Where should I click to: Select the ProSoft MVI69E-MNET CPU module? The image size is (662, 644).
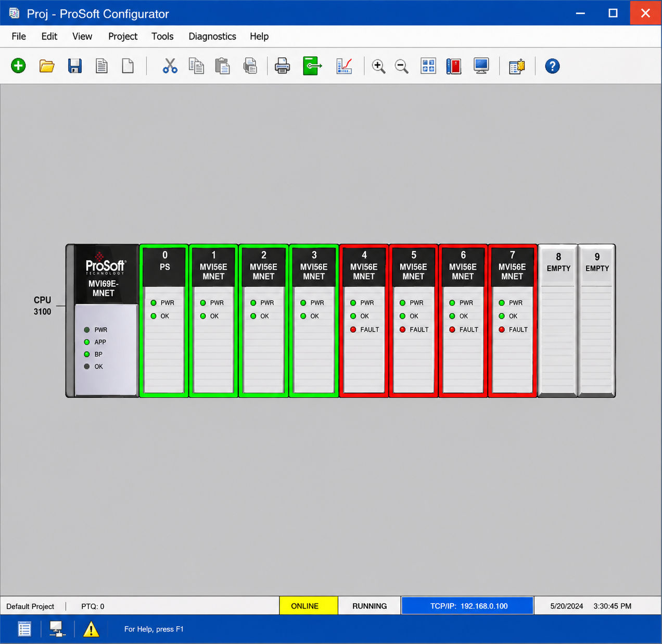[x=103, y=321]
